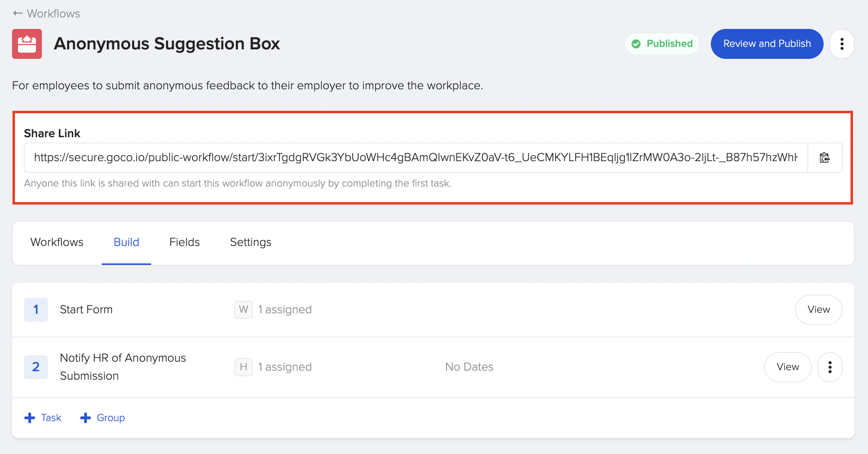View the Notify HR of Anonymous Submission task
The image size is (868, 454).
[x=787, y=367]
